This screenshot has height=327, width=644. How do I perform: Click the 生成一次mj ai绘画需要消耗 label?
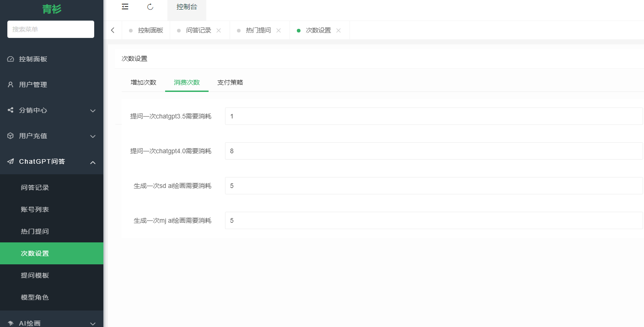coord(172,220)
